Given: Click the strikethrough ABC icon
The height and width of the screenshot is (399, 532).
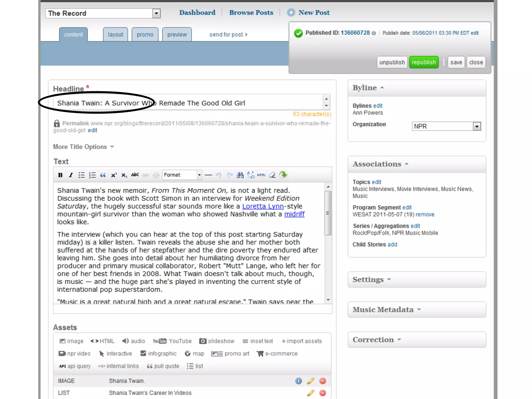Looking at the screenshot, I should [135, 175].
